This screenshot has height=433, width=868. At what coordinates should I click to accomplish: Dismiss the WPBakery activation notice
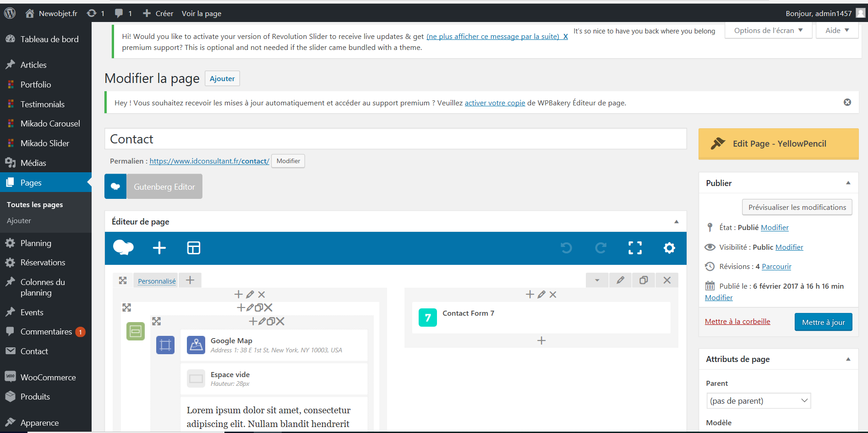coord(847,102)
